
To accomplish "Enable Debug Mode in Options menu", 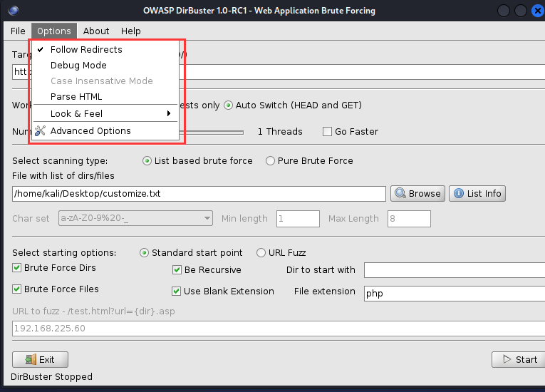I will tap(105, 66).
